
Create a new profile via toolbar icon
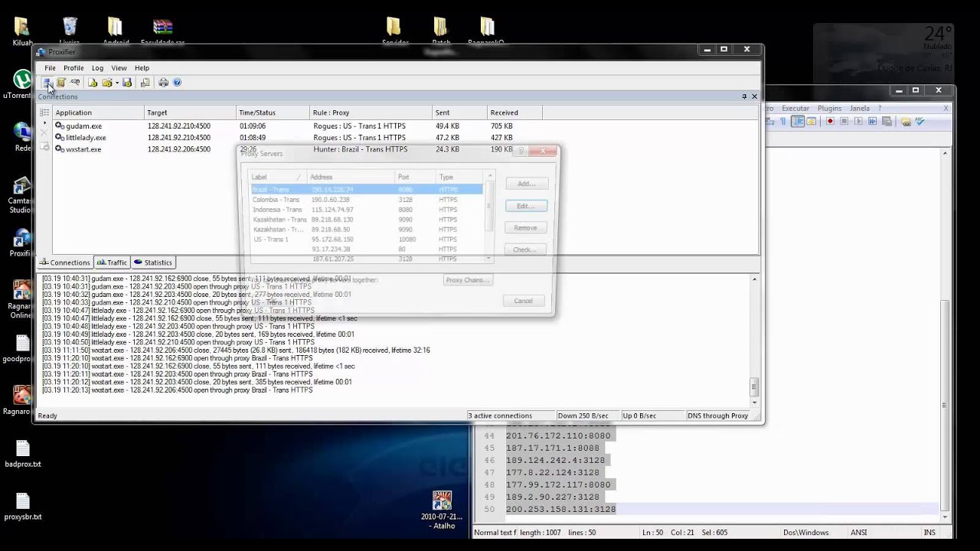coord(93,82)
